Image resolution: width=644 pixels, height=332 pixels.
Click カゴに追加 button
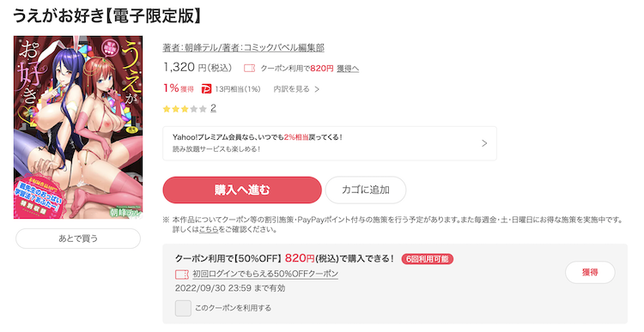(366, 190)
